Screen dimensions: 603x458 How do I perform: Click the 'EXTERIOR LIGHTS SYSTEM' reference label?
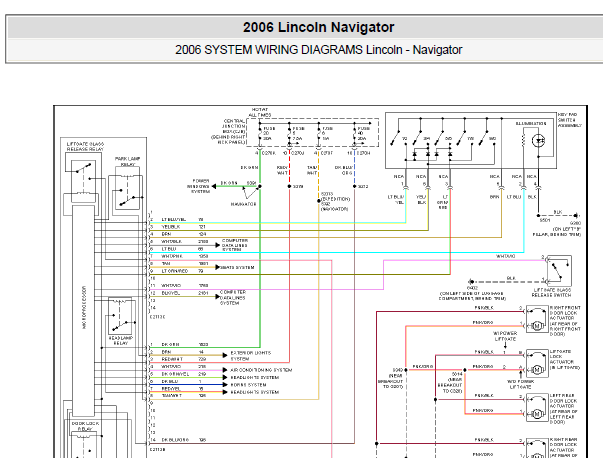tap(251, 356)
